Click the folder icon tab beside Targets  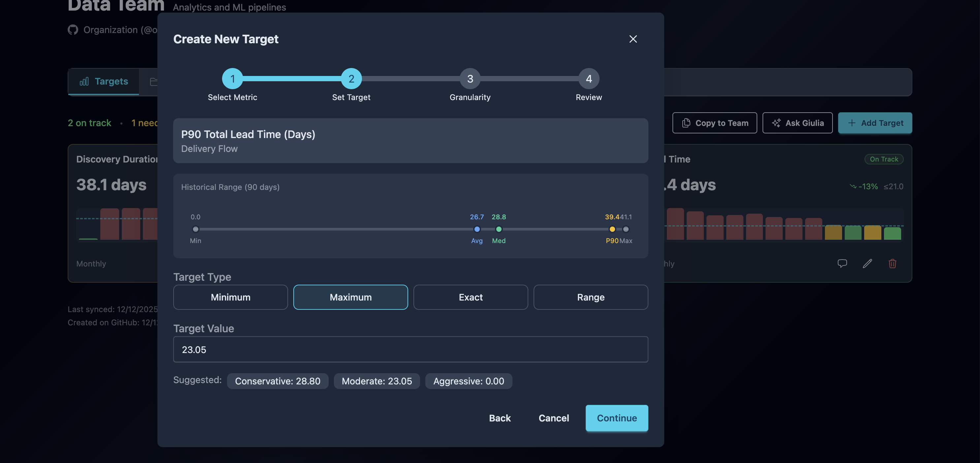tap(153, 82)
